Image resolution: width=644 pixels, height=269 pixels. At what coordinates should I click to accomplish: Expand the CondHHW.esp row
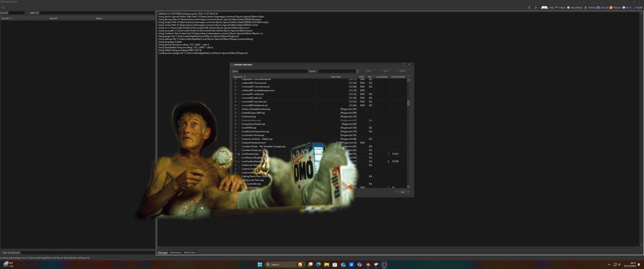(x=235, y=128)
